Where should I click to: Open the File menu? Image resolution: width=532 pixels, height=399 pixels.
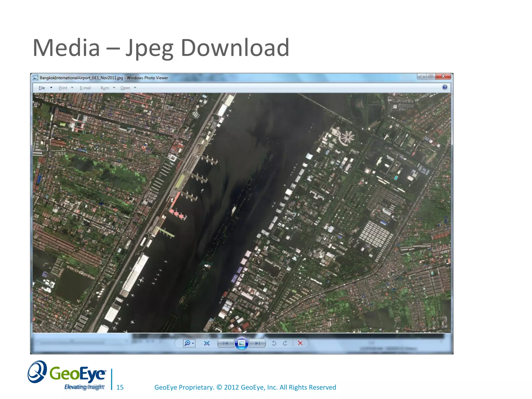42,88
